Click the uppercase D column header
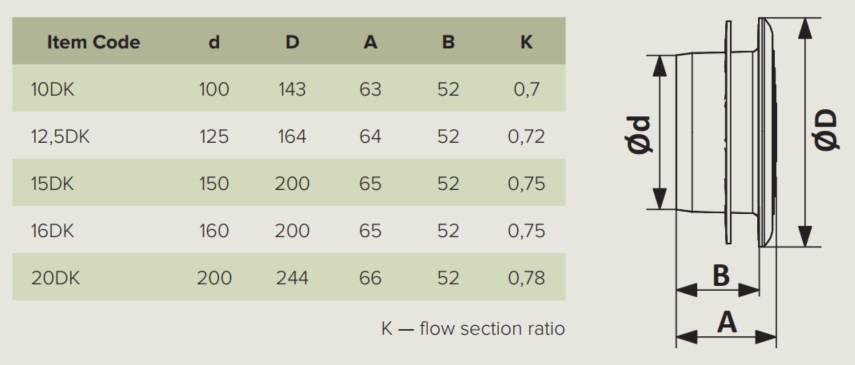The width and height of the screenshot is (855, 365). 292,42
